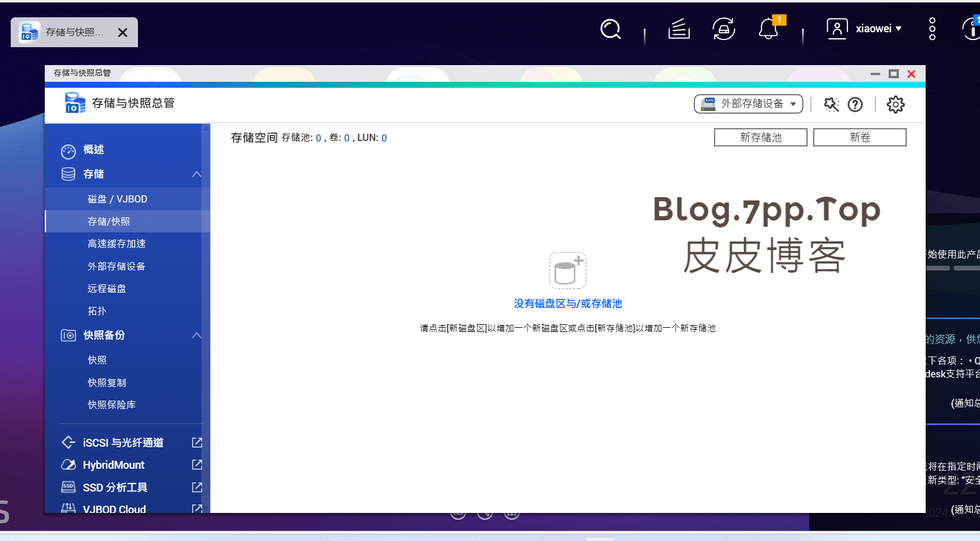Click the 新卷 button
This screenshot has width=980, height=541.
tap(860, 137)
